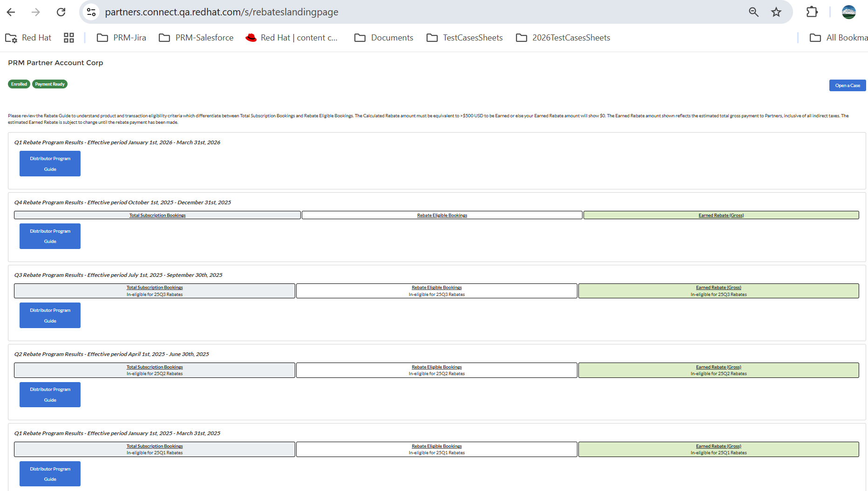Viewport: 868px width, 491px height.
Task: Reload the rebates landing page
Action: click(61, 12)
